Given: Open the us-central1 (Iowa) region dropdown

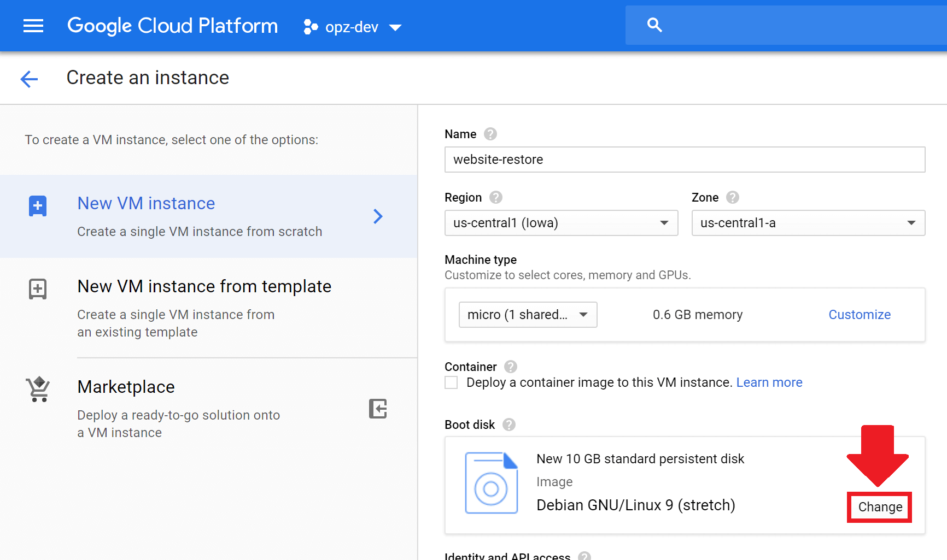Looking at the screenshot, I should point(561,223).
